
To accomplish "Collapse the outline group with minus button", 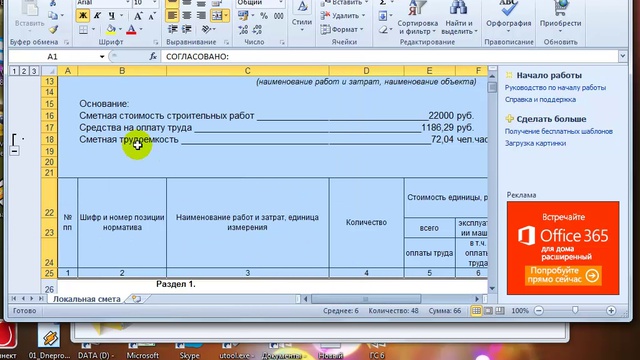I will pyautogui.click(x=14, y=151).
